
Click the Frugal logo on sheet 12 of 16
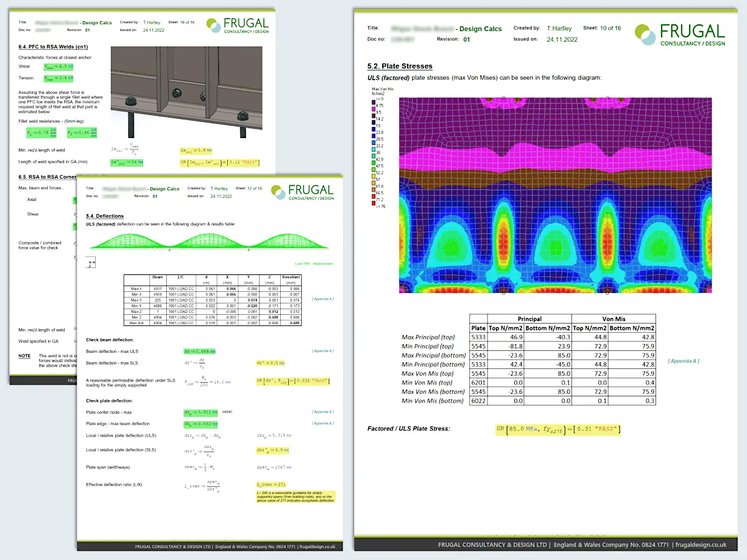[303, 192]
